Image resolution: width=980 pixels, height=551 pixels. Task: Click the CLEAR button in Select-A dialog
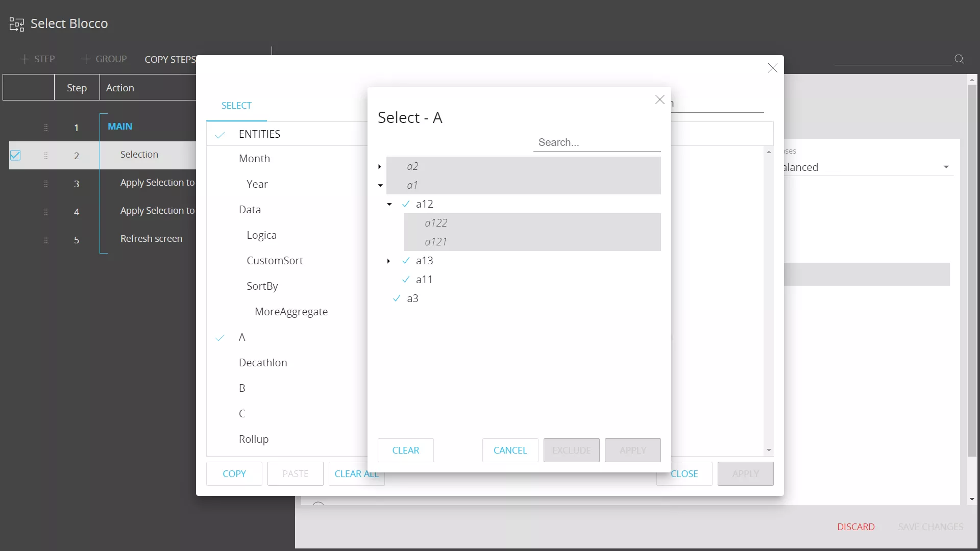pos(406,450)
